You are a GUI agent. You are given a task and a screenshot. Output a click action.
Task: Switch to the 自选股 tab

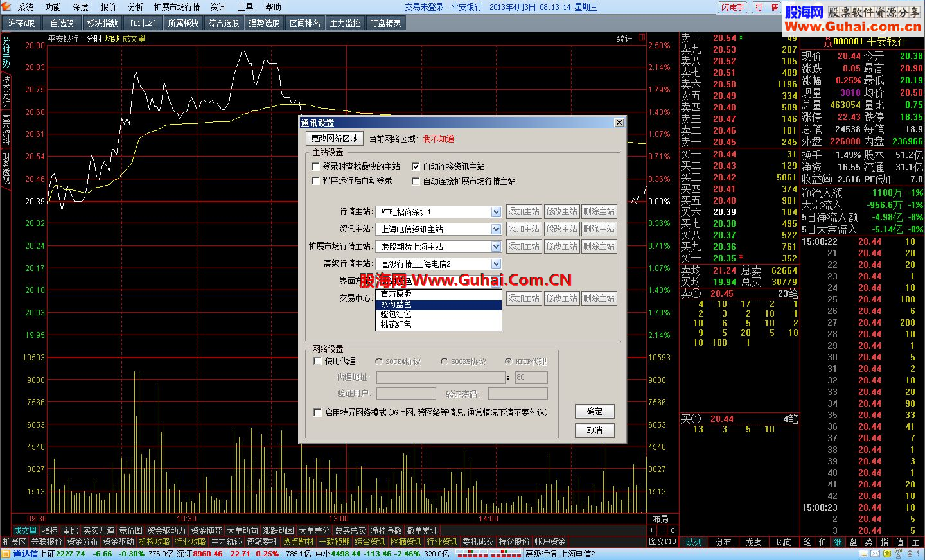(x=62, y=23)
